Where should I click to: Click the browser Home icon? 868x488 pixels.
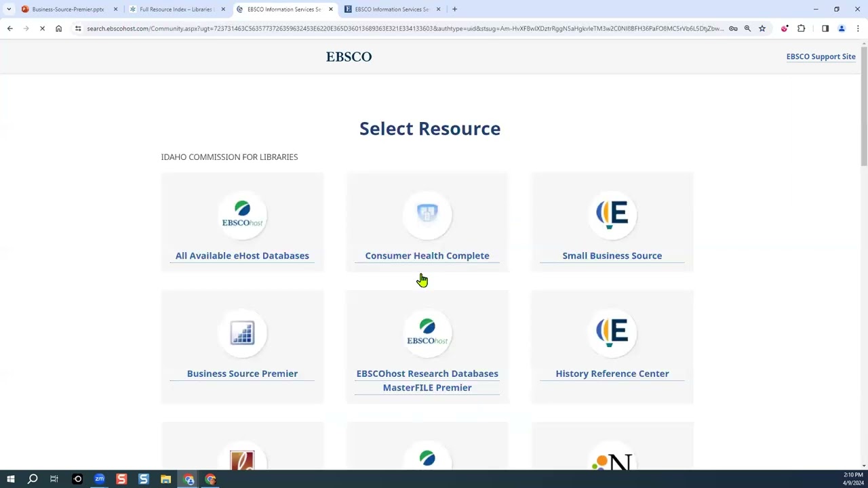[59, 28]
